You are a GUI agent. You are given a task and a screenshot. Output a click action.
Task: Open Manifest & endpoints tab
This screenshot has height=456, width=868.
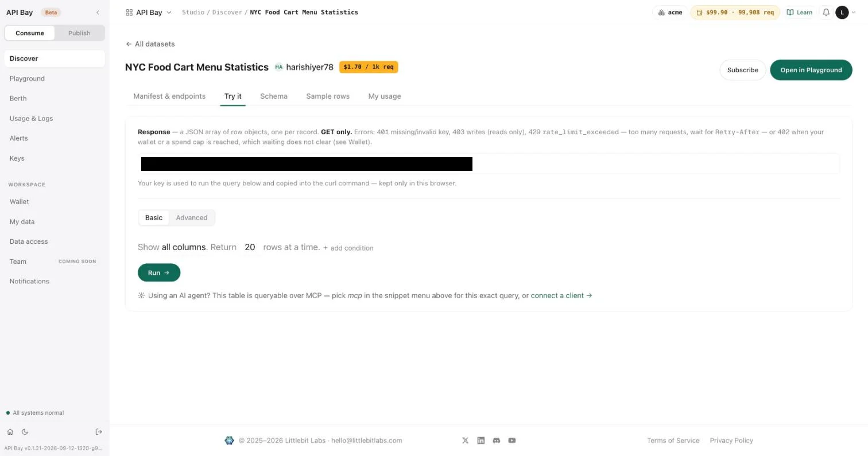(169, 96)
